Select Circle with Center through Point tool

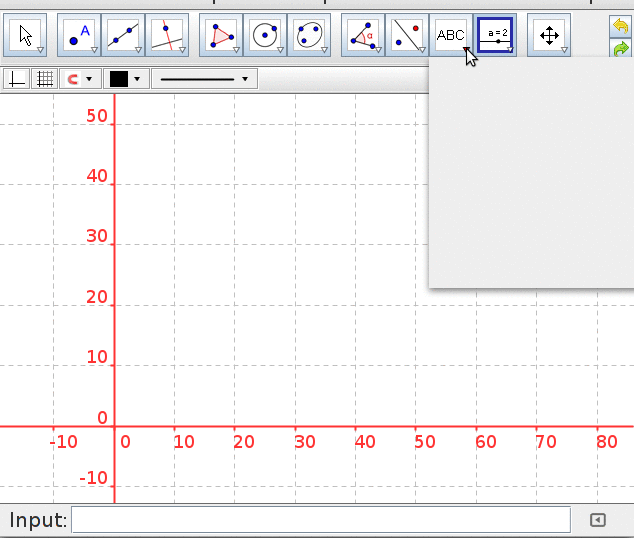(x=265, y=35)
